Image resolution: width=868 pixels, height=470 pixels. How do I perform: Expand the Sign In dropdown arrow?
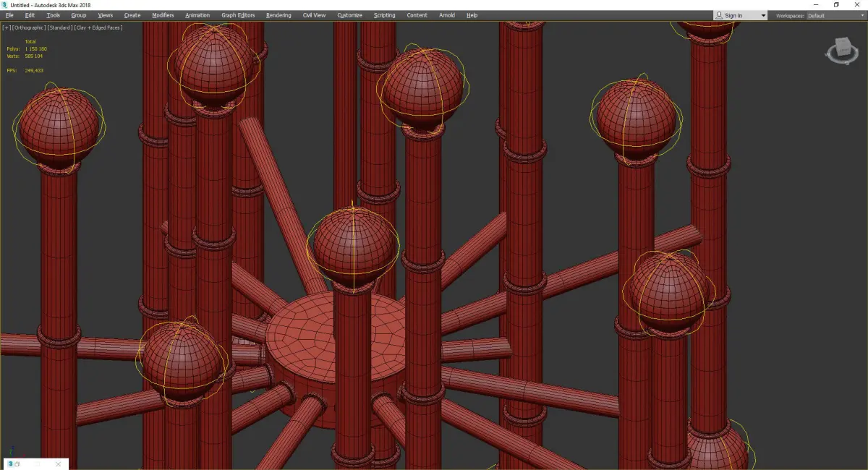point(763,16)
